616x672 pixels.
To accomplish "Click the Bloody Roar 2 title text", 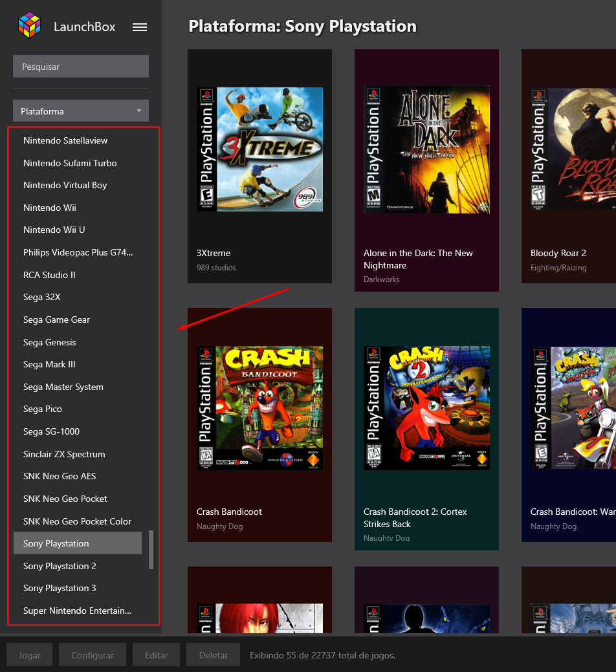I will click(558, 254).
